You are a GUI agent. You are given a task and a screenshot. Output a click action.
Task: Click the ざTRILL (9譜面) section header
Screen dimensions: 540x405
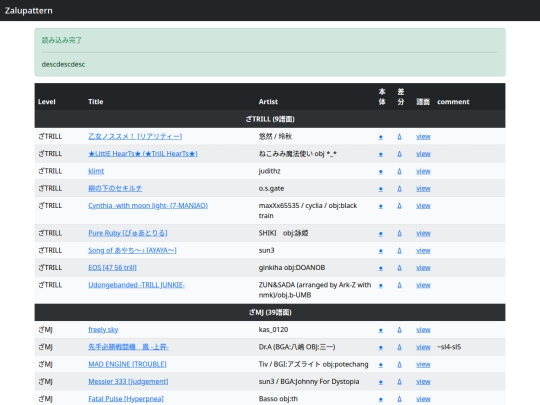point(270,119)
